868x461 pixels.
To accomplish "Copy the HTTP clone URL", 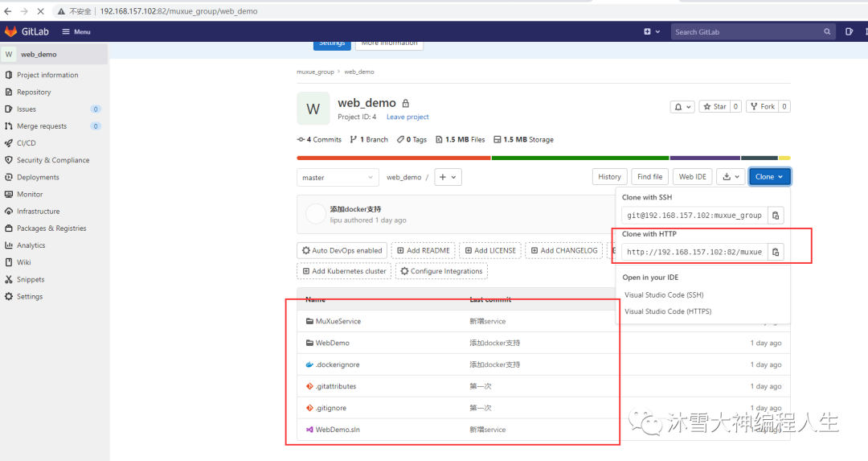I will (776, 252).
